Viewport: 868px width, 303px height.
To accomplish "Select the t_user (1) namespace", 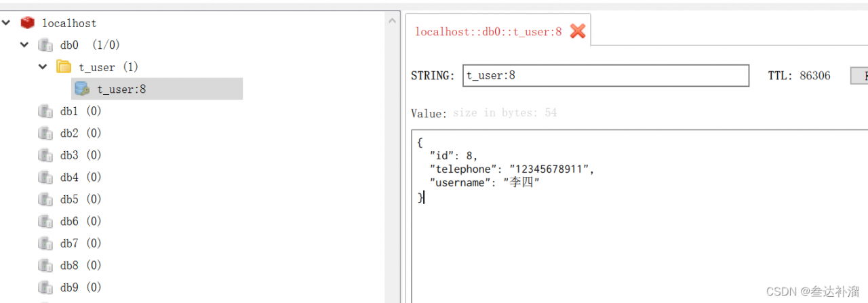I will click(x=108, y=67).
